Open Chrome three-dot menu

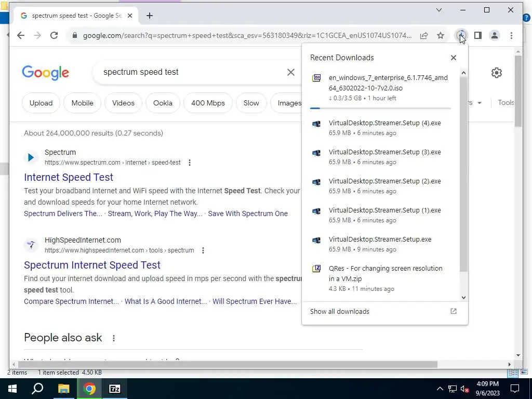pos(511,35)
